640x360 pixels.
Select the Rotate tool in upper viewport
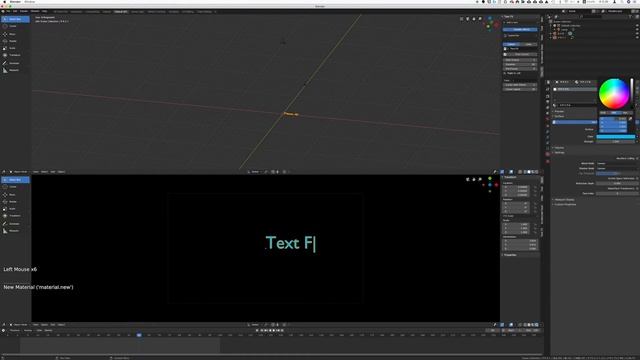click(15, 41)
